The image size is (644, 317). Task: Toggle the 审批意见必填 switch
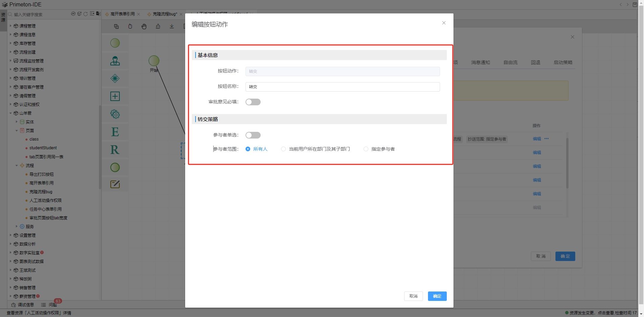point(253,102)
